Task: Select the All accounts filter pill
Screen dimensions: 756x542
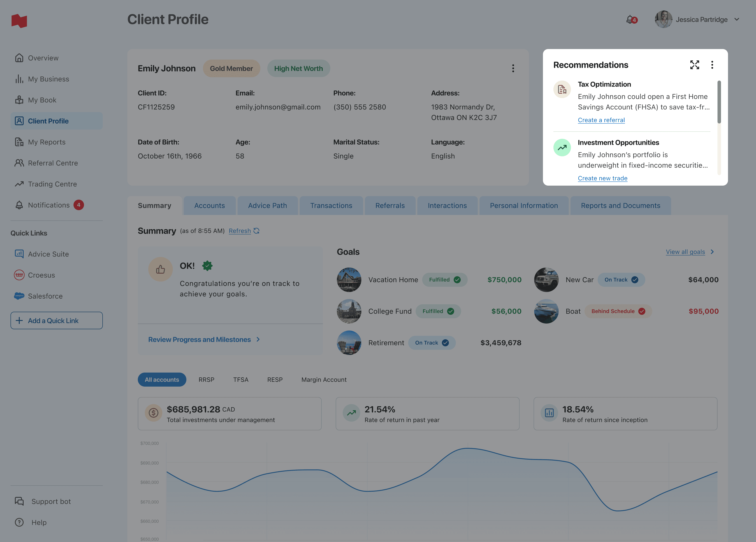Action: 162,380
